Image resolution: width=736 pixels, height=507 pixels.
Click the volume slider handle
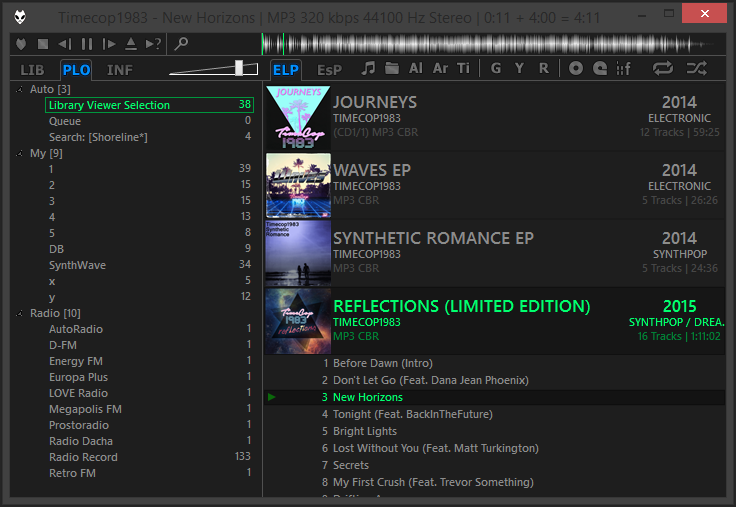click(x=239, y=68)
